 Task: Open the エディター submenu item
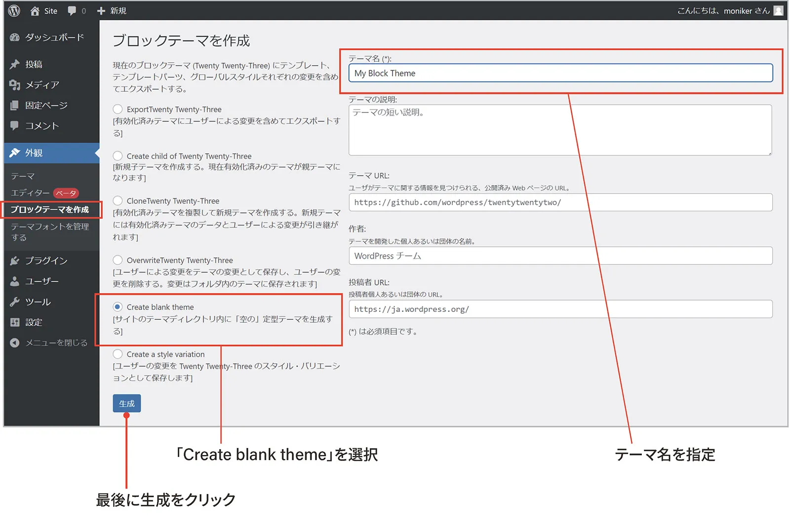point(30,193)
